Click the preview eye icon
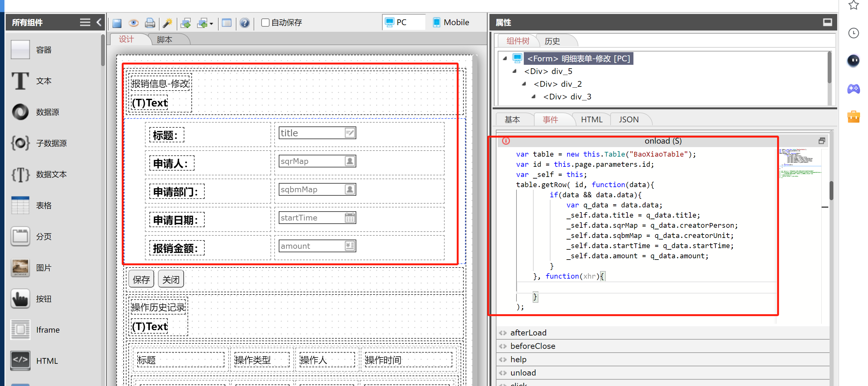The height and width of the screenshot is (386, 868). 133,23
